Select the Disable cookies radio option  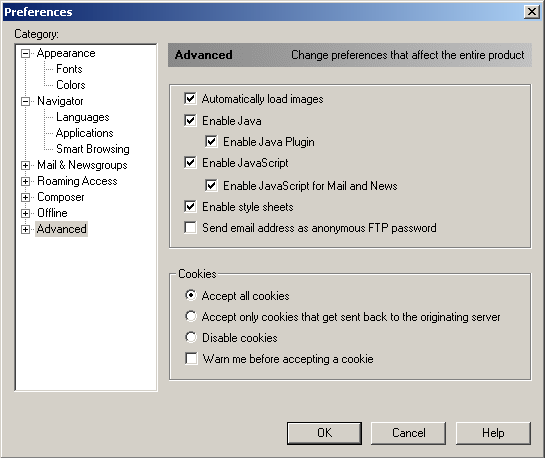coord(191,337)
